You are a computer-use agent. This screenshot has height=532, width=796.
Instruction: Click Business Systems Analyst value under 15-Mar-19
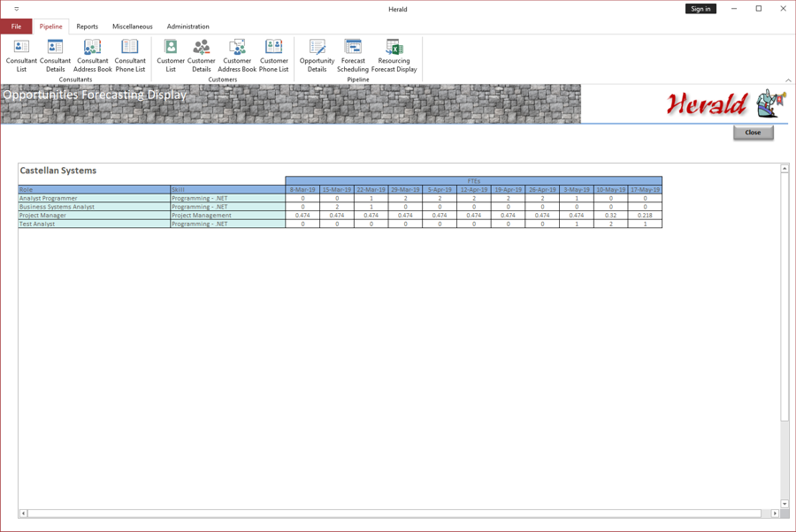(337, 207)
